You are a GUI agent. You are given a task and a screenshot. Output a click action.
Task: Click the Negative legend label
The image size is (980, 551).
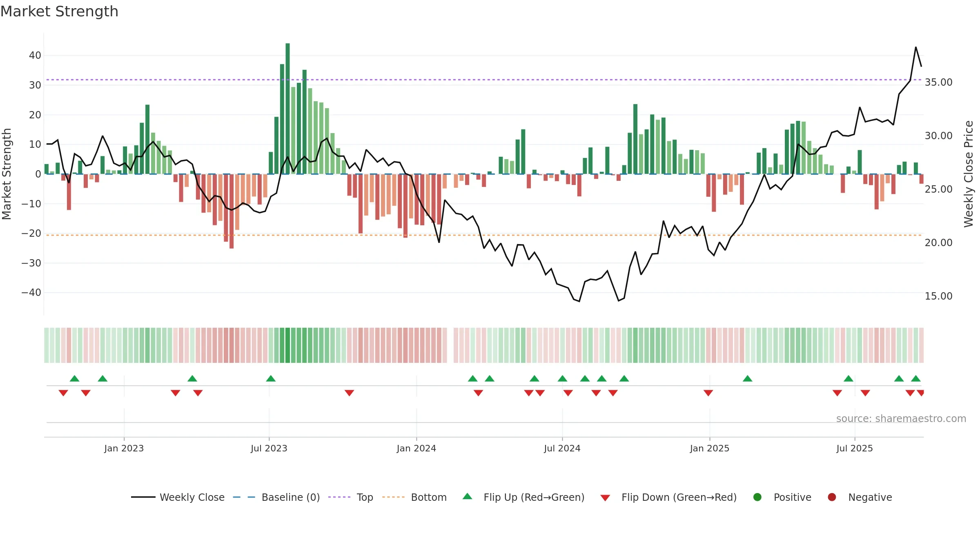pyautogui.click(x=870, y=497)
